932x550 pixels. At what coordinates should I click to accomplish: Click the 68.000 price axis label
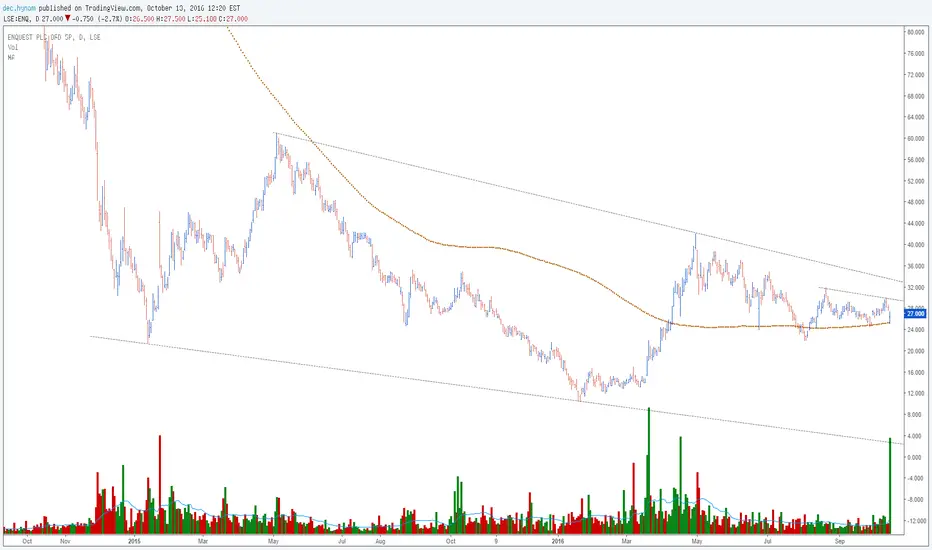pos(915,96)
